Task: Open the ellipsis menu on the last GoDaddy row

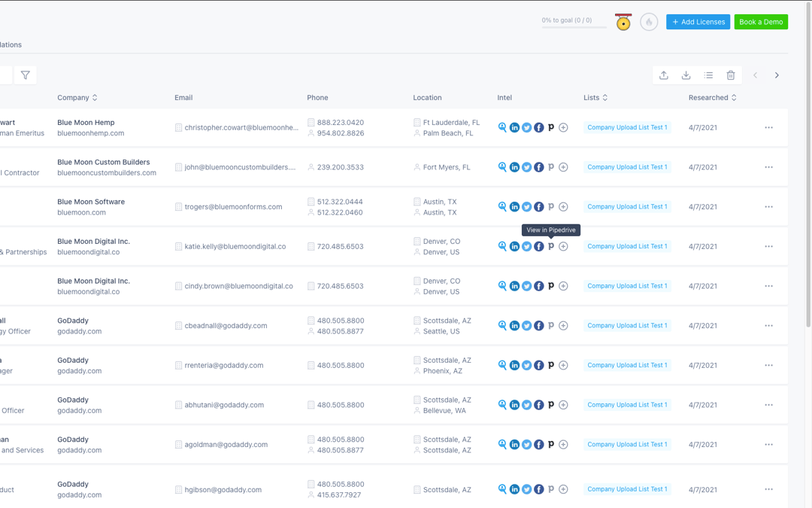Action: tap(768, 489)
